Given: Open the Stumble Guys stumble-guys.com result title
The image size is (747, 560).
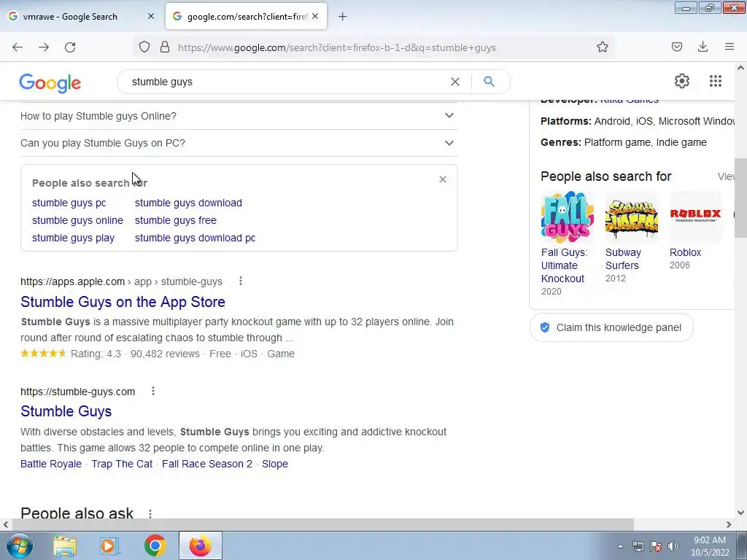Looking at the screenshot, I should click(66, 411).
